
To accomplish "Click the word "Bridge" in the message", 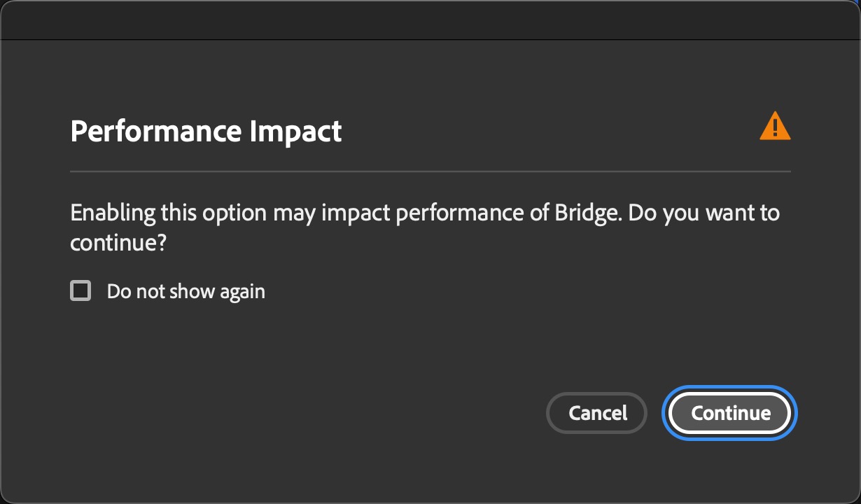I will [x=587, y=212].
